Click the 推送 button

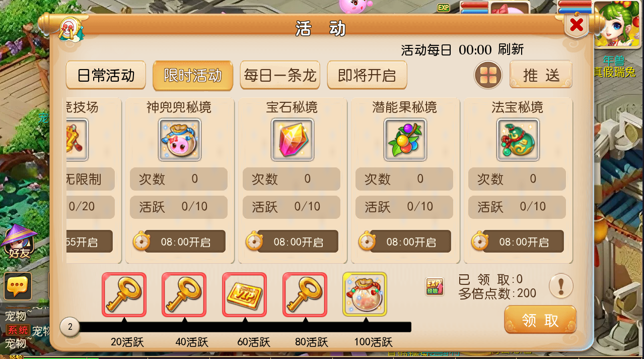[x=541, y=75]
